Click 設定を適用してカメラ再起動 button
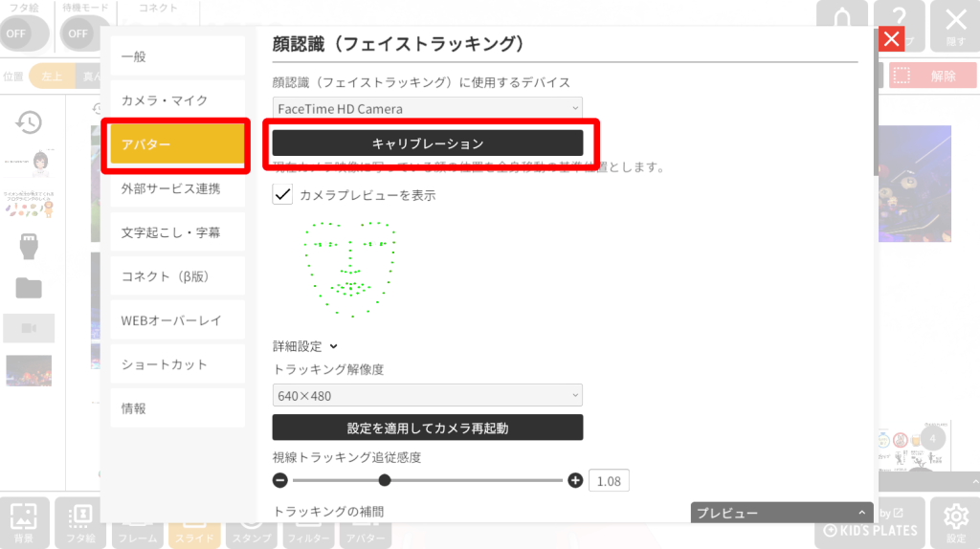 [428, 428]
